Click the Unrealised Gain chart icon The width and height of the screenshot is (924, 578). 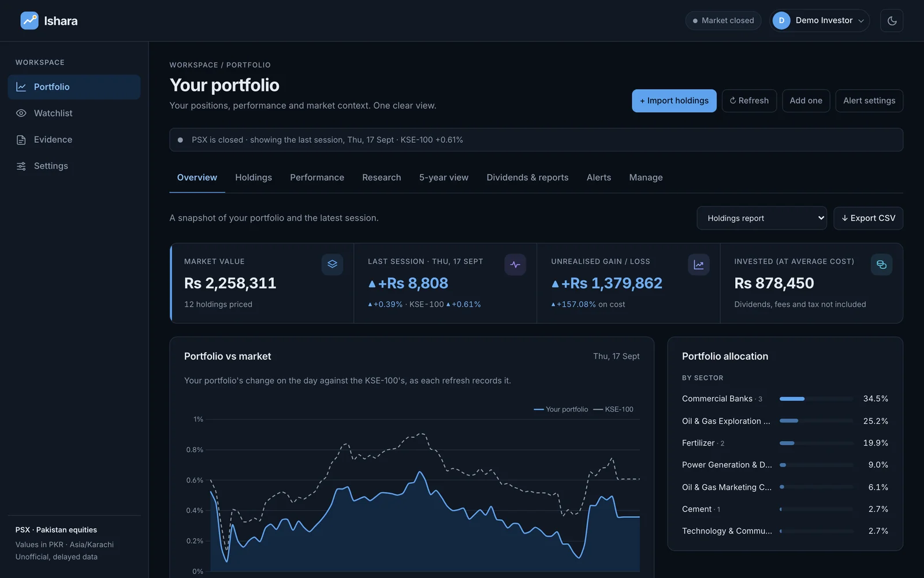pos(699,265)
